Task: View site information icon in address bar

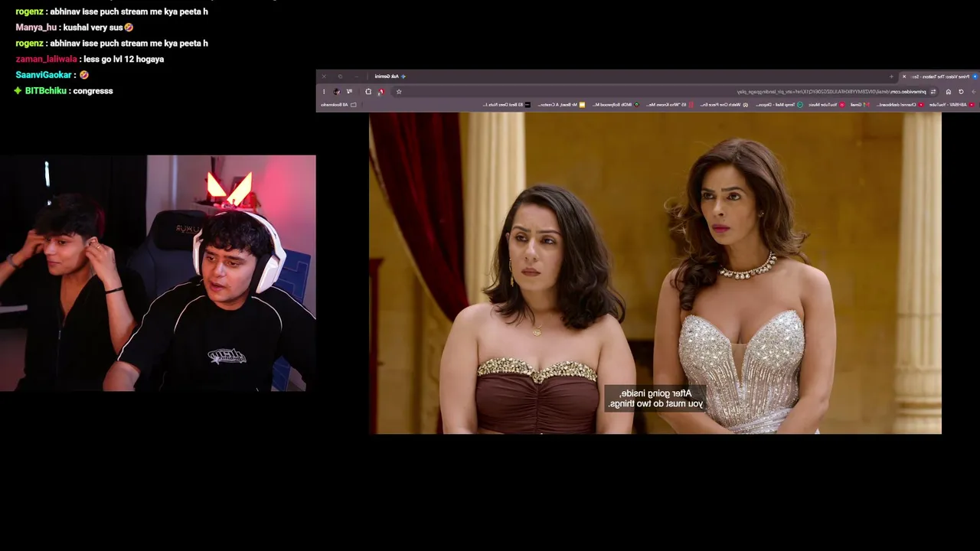Action: 933,92
